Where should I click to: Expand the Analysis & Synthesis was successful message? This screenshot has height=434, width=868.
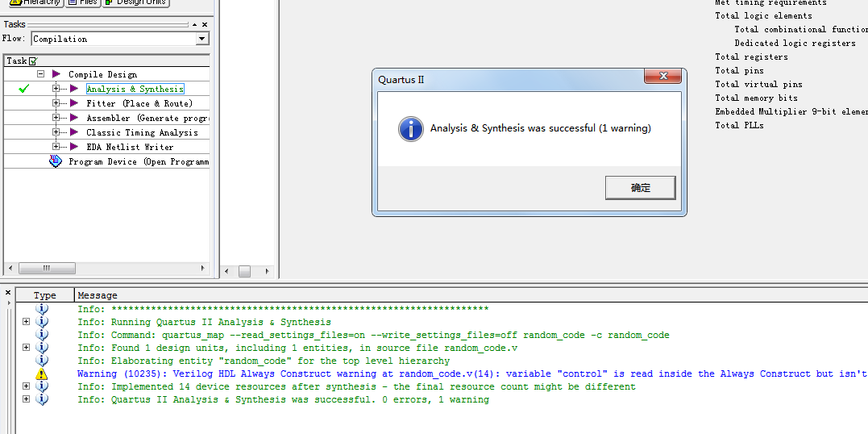(x=26, y=399)
